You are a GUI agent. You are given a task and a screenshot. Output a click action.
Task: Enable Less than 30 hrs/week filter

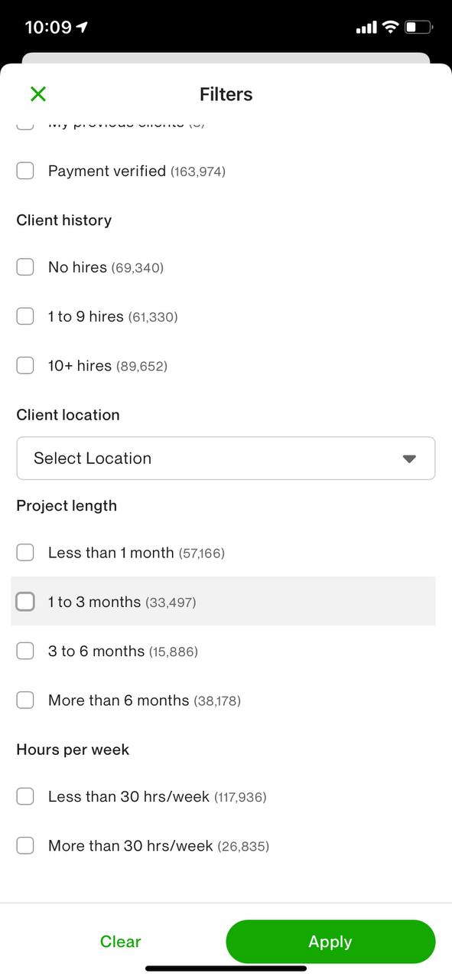(25, 796)
